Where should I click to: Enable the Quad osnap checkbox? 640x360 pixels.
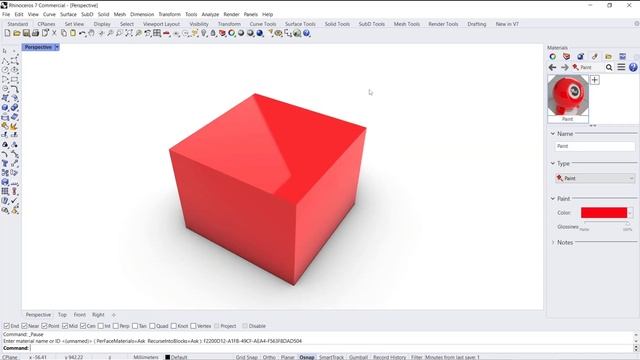152,326
